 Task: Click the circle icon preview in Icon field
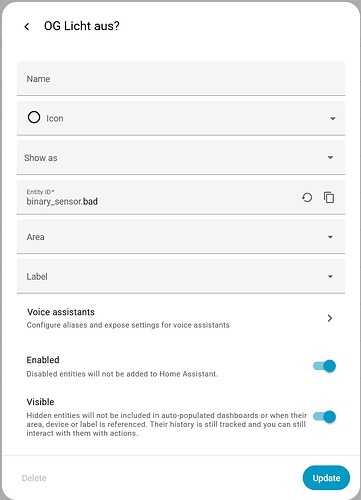pos(34,117)
